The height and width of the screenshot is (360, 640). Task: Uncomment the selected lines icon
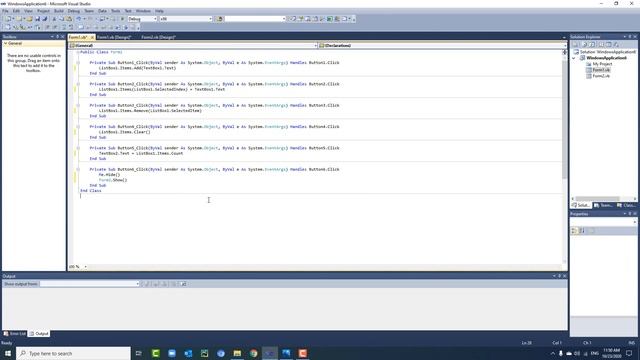point(71,27)
